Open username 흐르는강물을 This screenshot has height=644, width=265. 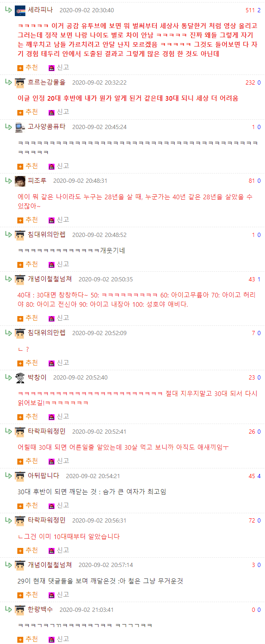click(46, 82)
